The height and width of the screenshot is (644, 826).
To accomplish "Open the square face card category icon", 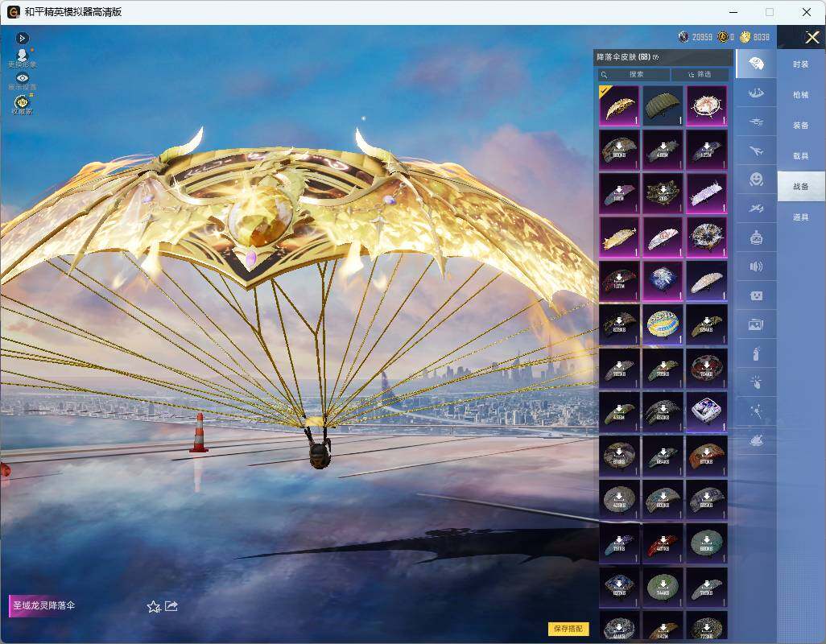I will 756,295.
